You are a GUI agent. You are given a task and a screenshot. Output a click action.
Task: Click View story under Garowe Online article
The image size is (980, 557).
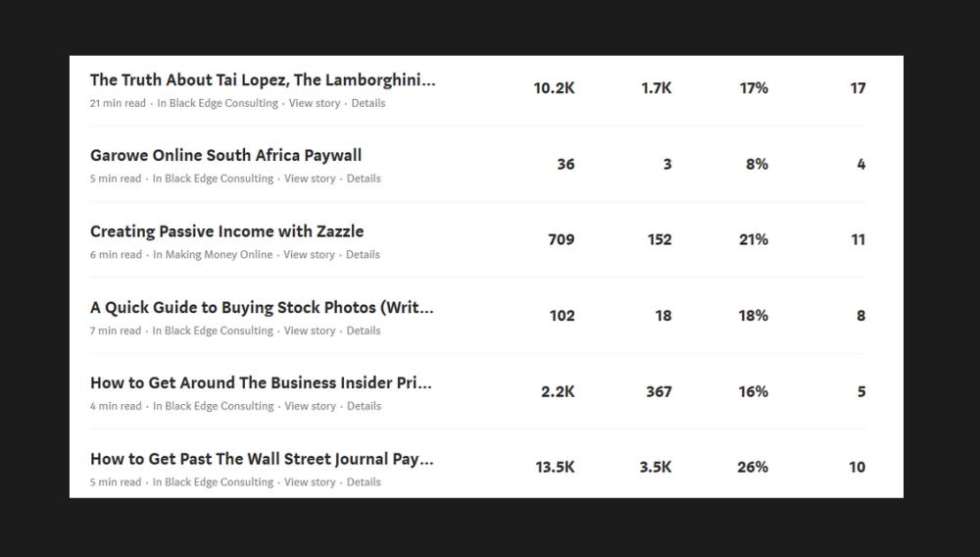click(310, 178)
